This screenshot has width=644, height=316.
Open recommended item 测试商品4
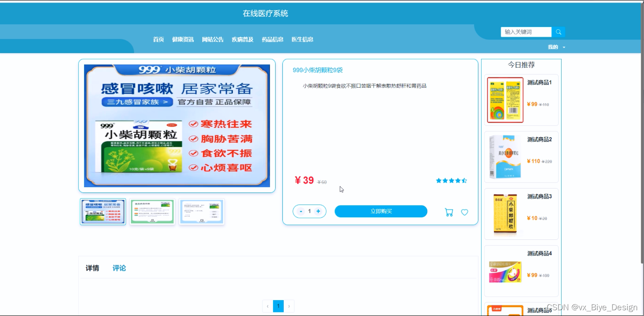coord(521,271)
